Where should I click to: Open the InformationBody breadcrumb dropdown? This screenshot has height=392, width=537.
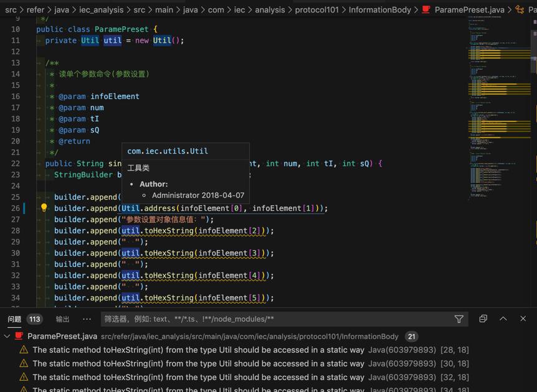(379, 10)
